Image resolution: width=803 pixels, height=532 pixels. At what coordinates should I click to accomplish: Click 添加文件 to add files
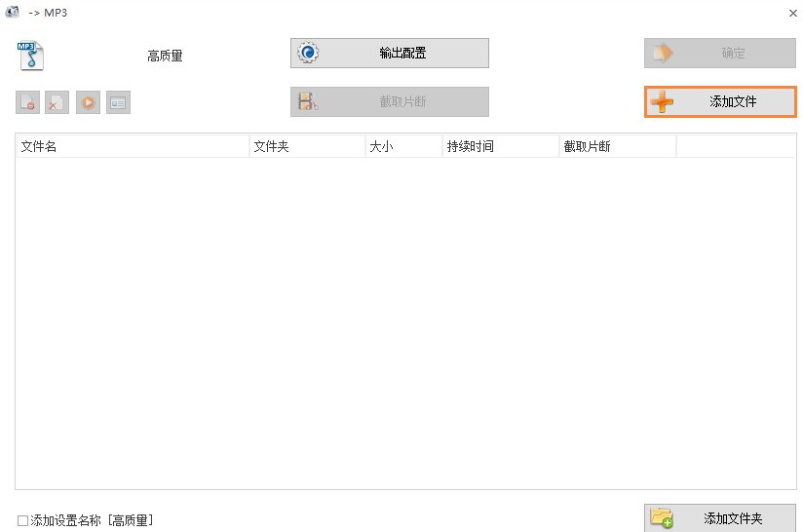[720, 101]
